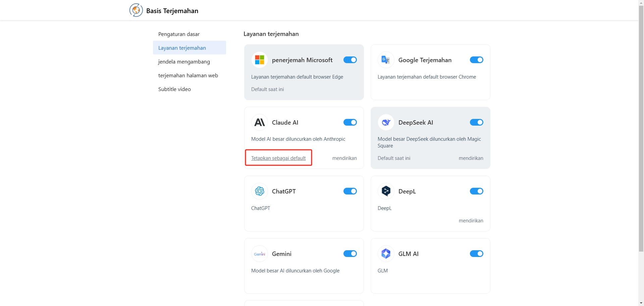The image size is (644, 306).
Task: Toggle the DeepSeek AI switch
Action: point(477,122)
